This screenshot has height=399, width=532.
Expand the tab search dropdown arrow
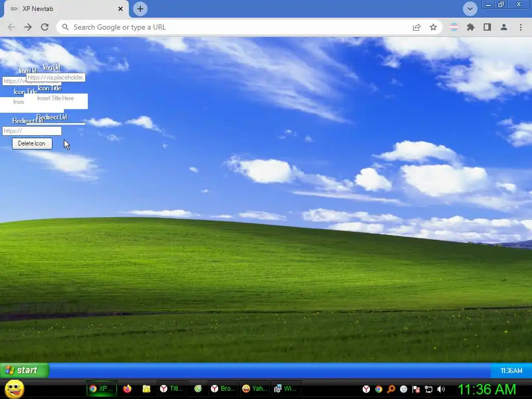[470, 9]
